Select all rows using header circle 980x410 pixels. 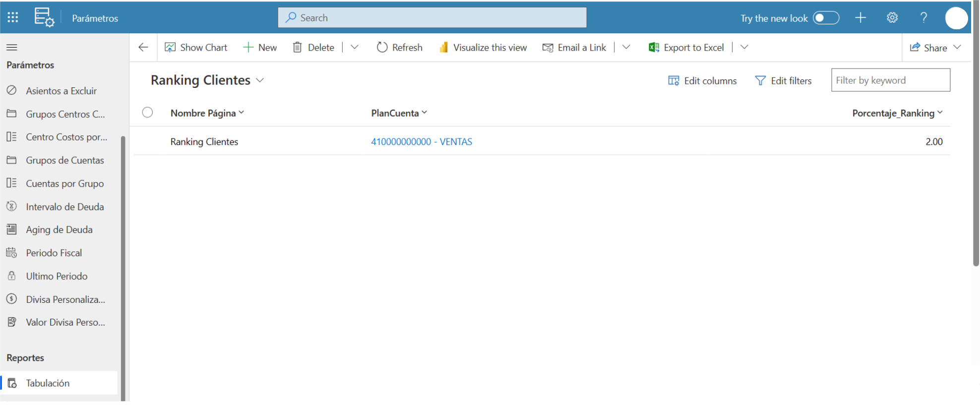pos(147,113)
